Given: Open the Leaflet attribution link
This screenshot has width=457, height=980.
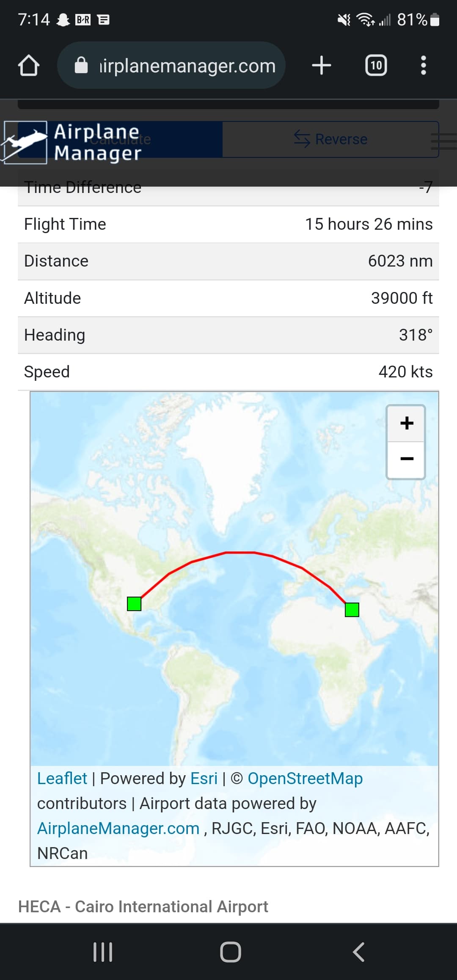Looking at the screenshot, I should pos(62,779).
